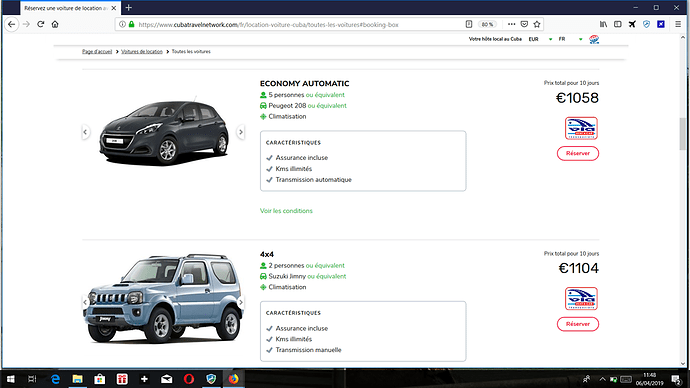690x388 pixels.
Task: Open the Mail app from taskbar
Action: coord(166,379)
